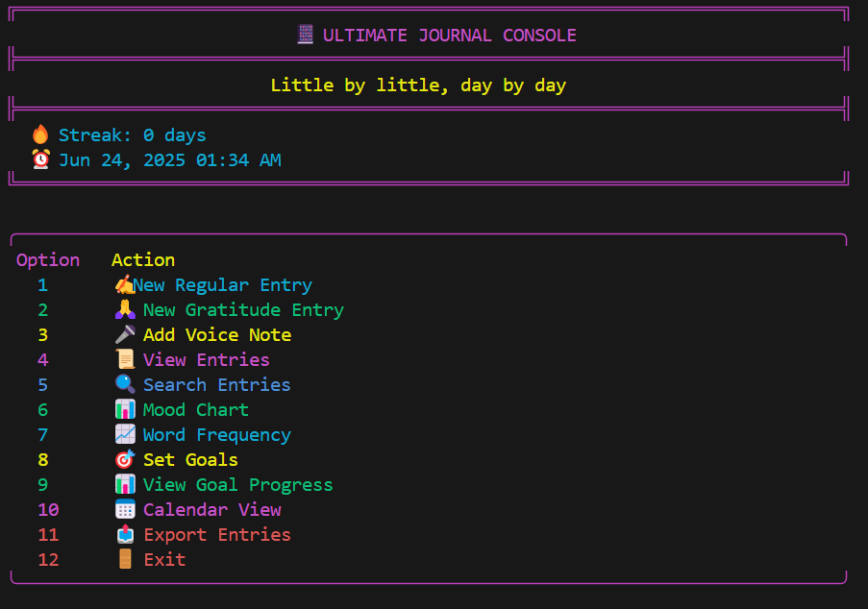Click option number 2
This screenshot has width=868, height=609.
42,310
